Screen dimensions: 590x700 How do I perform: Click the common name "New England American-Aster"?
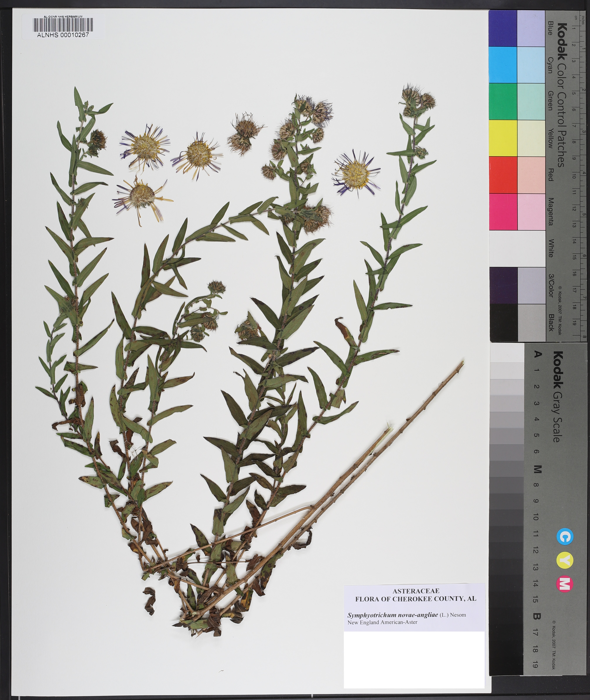click(x=382, y=622)
